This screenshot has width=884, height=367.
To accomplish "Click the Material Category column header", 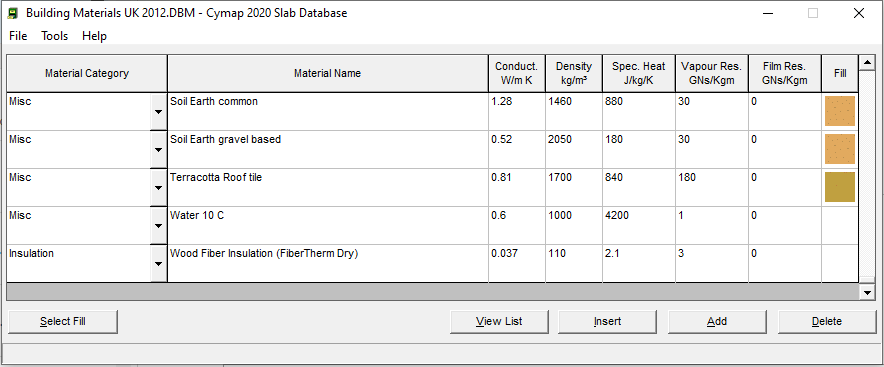I will (x=87, y=73).
